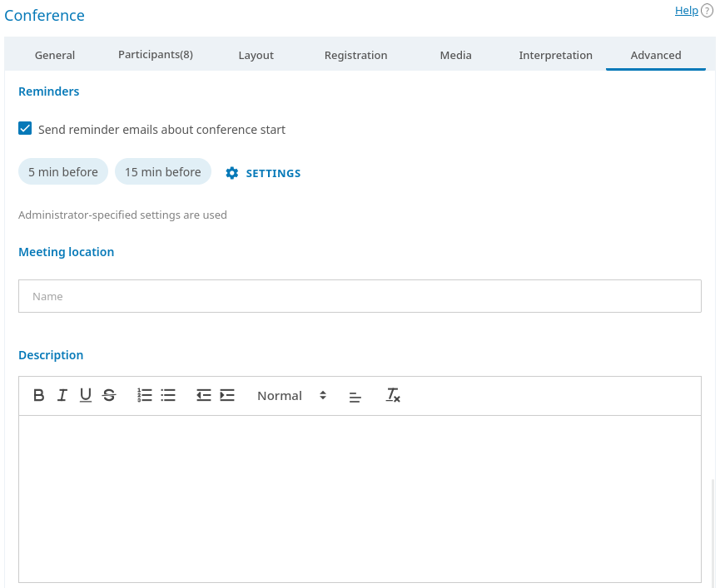
Task: Go to the Interpretation tab
Action: (x=555, y=55)
